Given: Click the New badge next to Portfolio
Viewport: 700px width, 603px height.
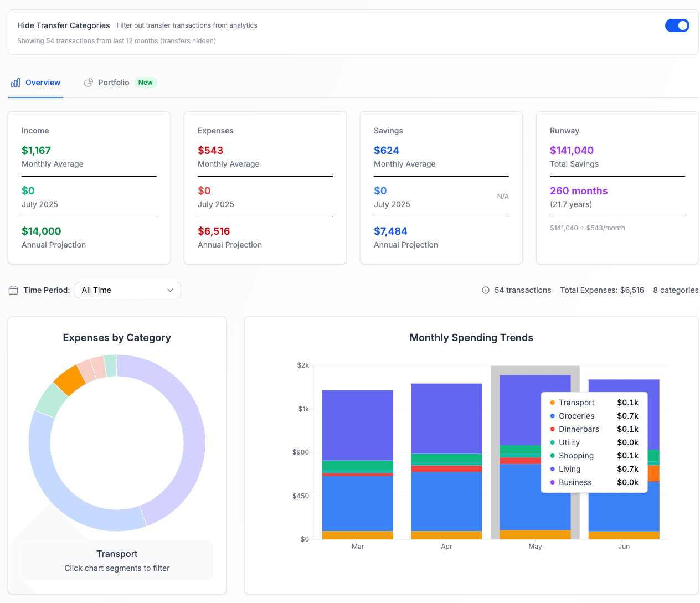Looking at the screenshot, I should tap(146, 83).
